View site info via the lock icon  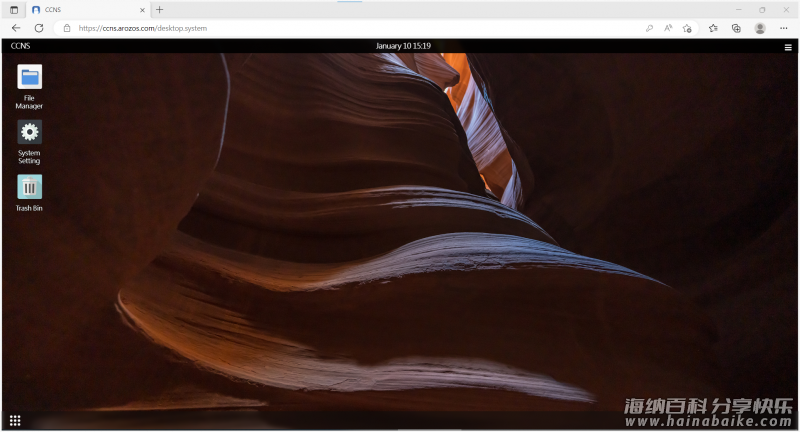(x=67, y=28)
